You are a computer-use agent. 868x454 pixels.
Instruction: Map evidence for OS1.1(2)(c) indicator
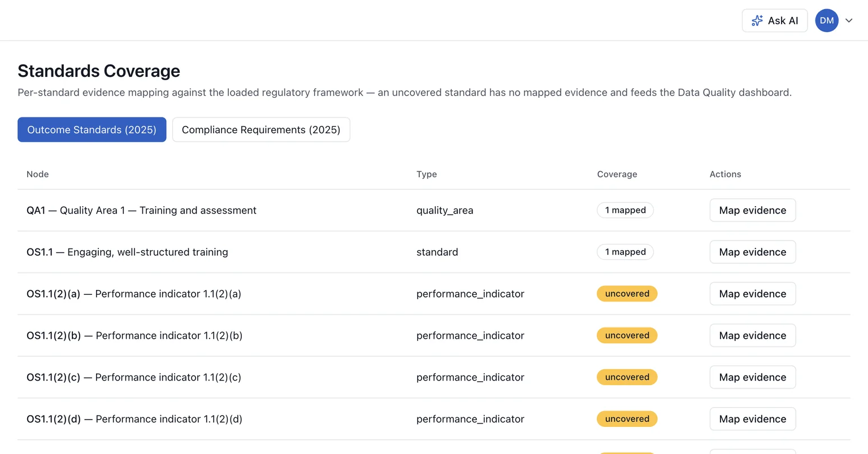753,377
